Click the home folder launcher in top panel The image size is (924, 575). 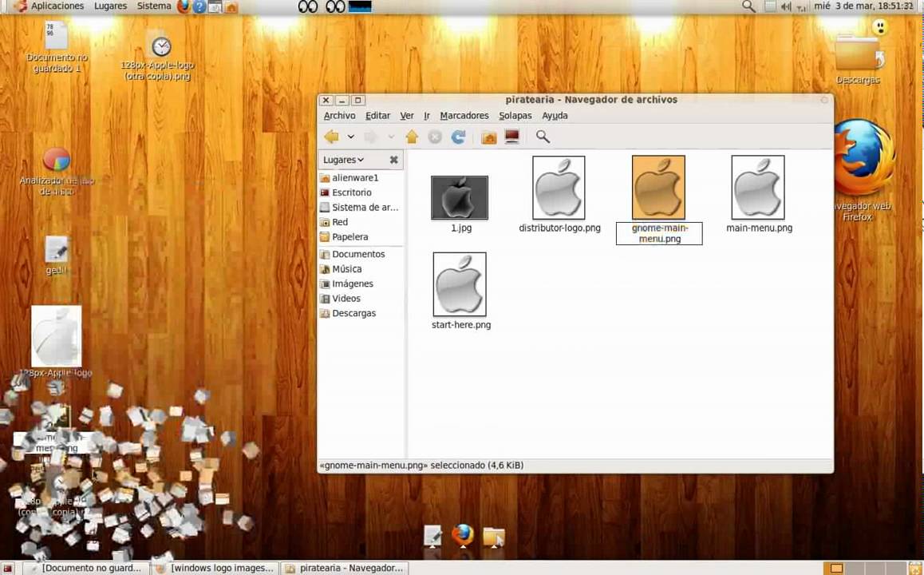231,7
